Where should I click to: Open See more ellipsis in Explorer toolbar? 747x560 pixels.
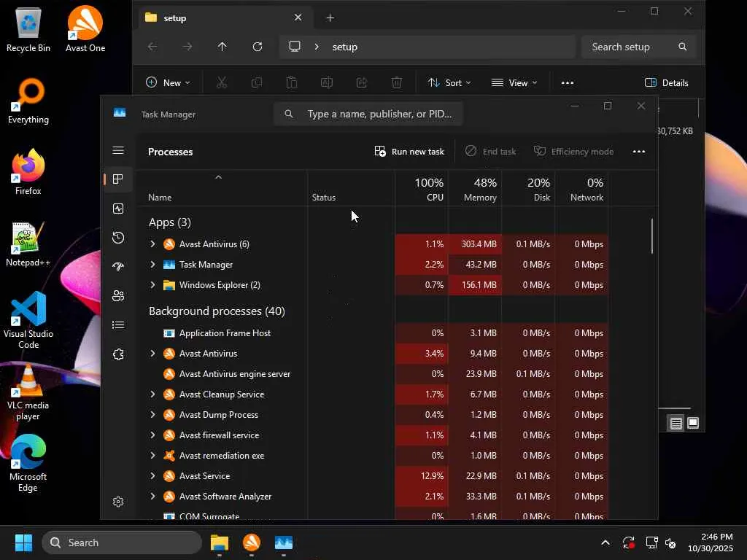point(568,83)
